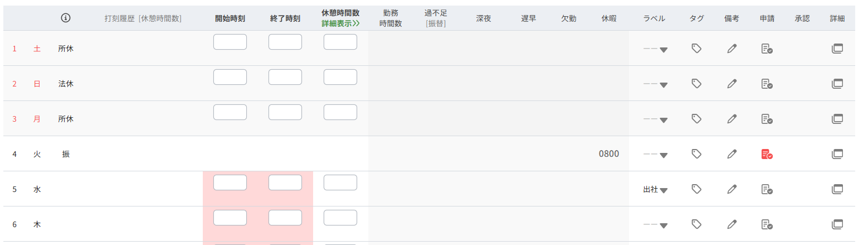
Task: Open tag icon for day 1 row
Action: (696, 49)
